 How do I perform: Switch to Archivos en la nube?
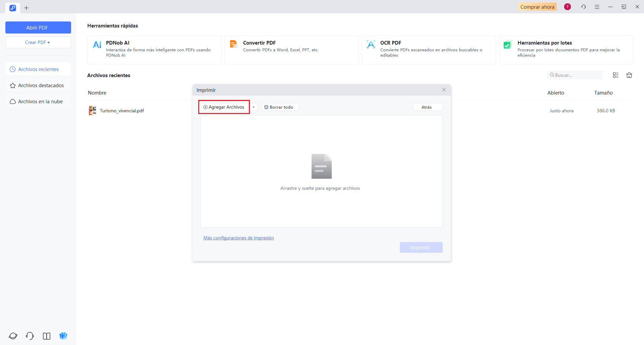click(x=40, y=101)
